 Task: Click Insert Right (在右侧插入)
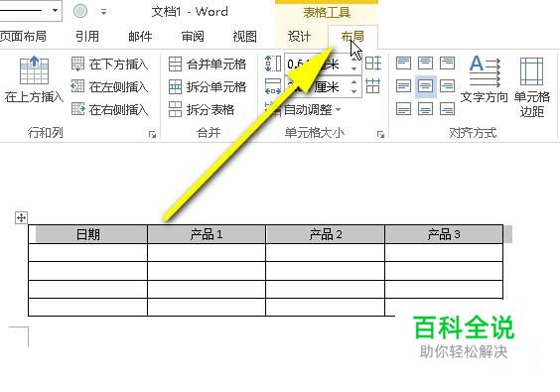click(109, 109)
